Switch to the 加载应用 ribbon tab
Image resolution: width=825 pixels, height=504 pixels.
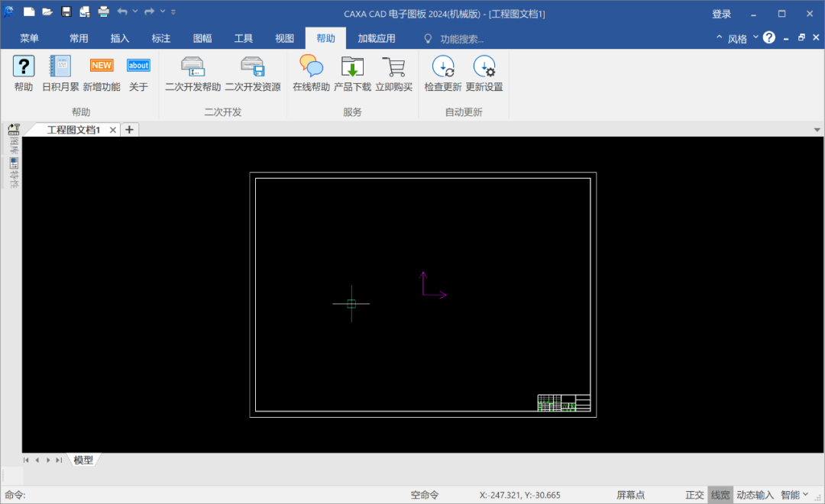point(377,38)
